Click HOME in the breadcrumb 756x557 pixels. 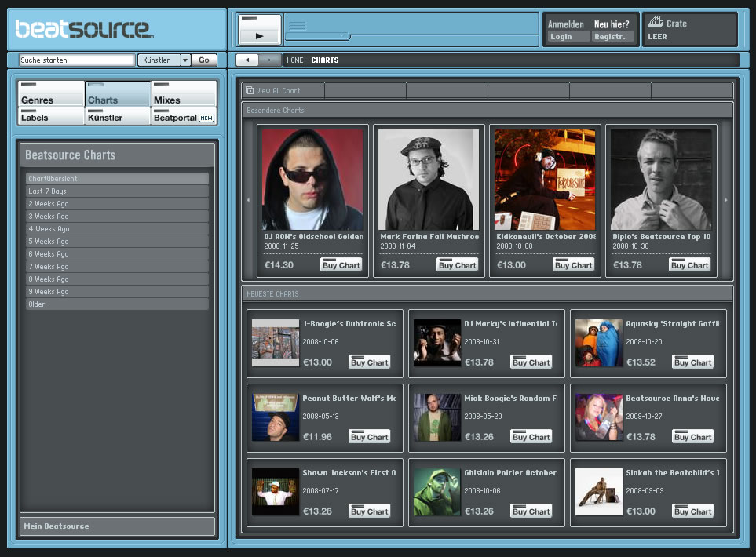(295, 60)
